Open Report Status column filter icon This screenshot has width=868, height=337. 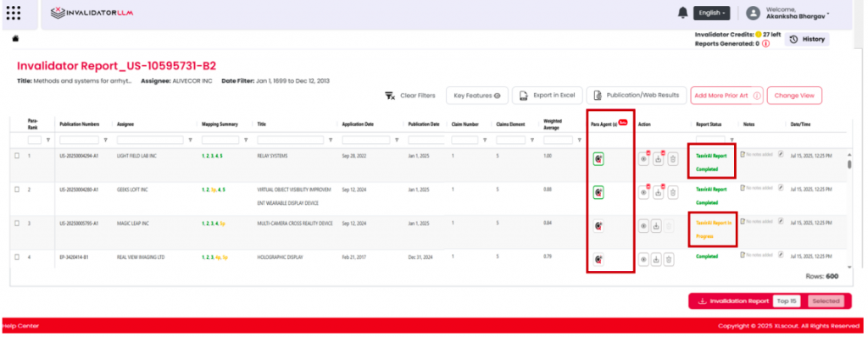(x=732, y=140)
